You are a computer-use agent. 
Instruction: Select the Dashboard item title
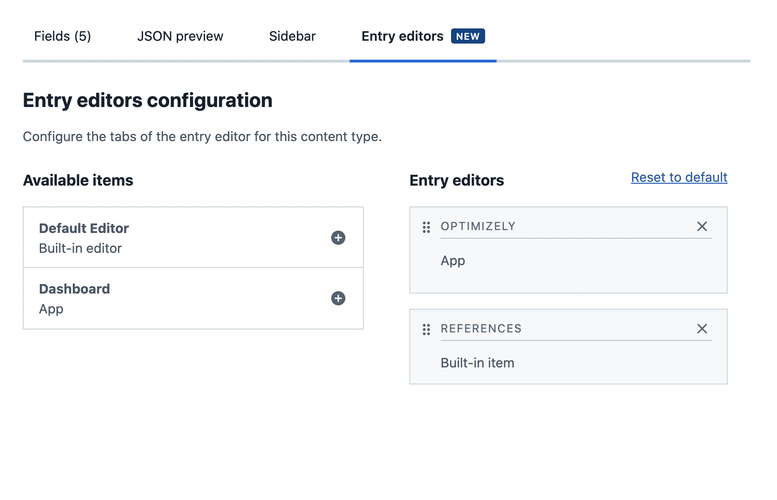pos(74,289)
